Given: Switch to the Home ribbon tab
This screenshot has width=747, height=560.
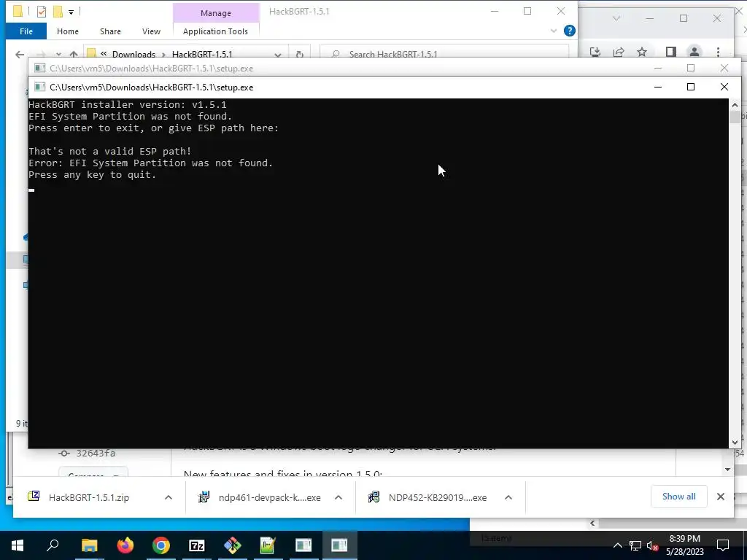Looking at the screenshot, I should tap(68, 31).
